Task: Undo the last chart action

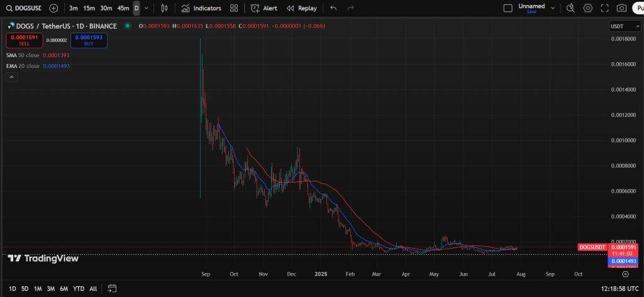Action: point(333,8)
